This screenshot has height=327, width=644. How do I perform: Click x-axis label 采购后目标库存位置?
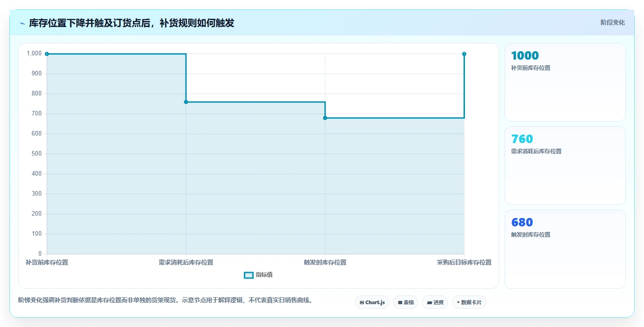click(x=464, y=262)
